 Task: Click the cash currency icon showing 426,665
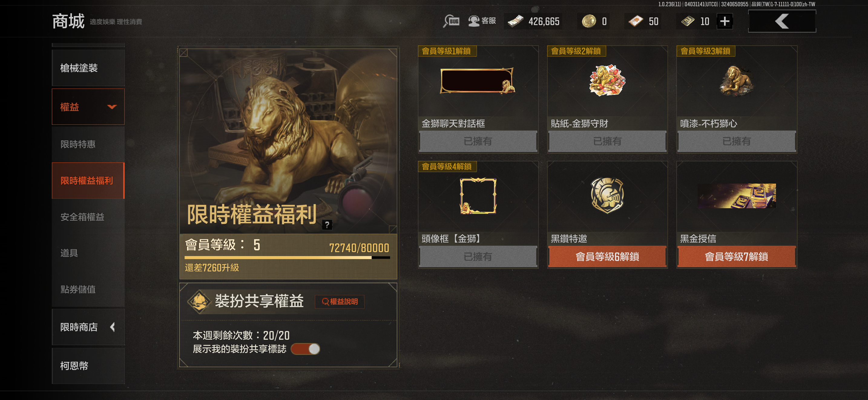(515, 21)
